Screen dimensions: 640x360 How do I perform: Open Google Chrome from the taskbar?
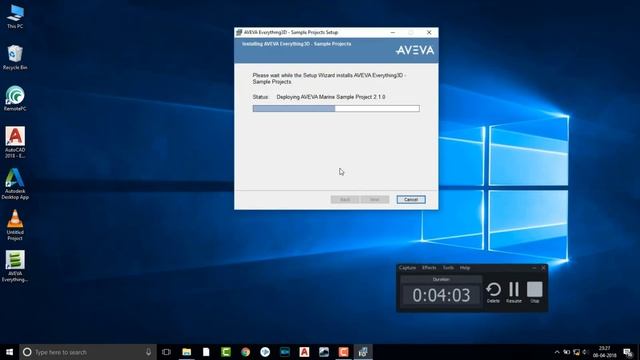[245, 352]
